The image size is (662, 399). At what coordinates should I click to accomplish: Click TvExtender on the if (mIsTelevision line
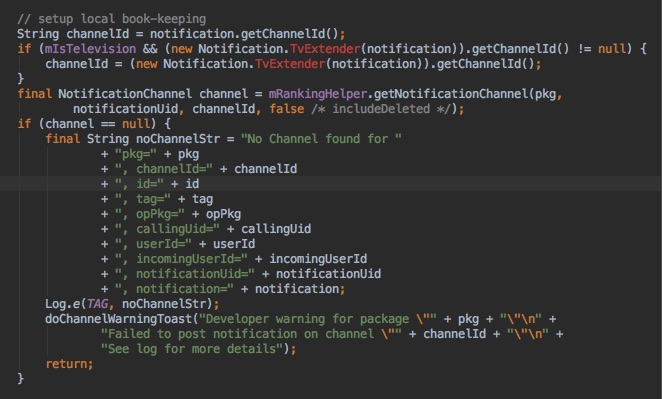(x=325, y=49)
